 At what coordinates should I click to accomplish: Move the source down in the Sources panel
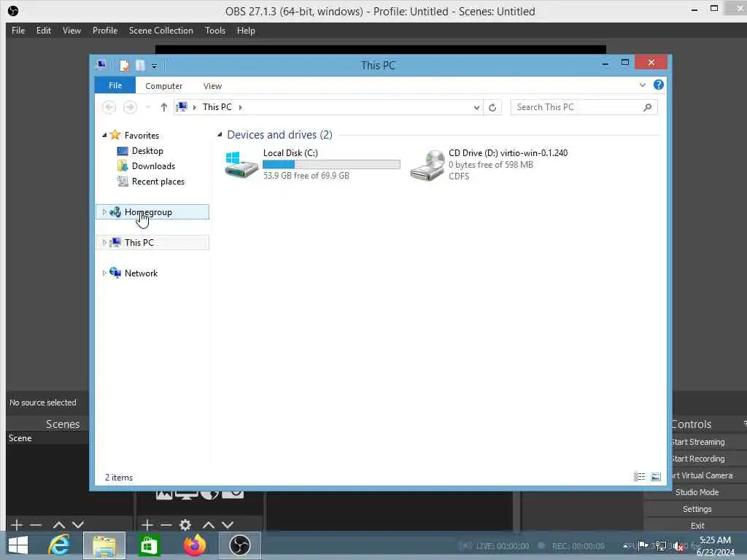[x=228, y=525]
